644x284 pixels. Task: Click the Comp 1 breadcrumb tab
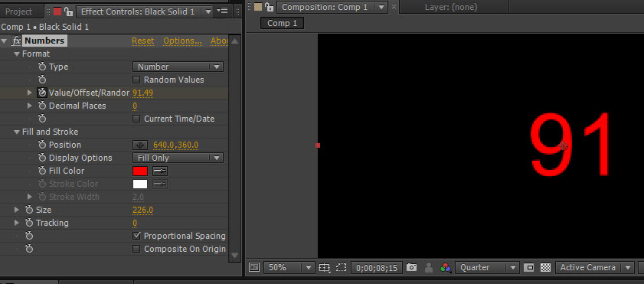[282, 24]
